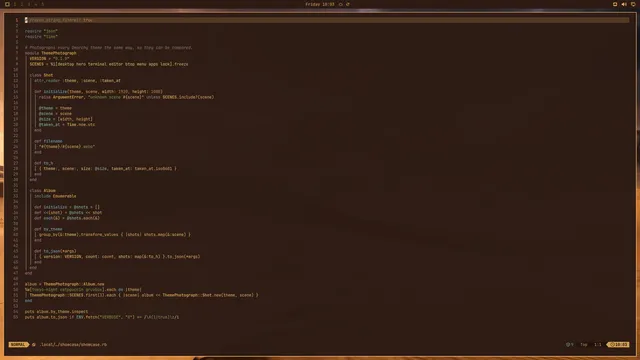Click the 'puts album.to_json if ENV.fetch' line
The height and width of the screenshot is (360, 640).
102,317
